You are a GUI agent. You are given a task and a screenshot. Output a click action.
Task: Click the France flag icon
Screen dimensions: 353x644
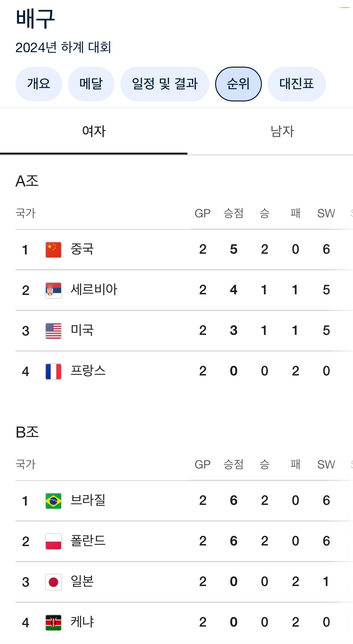pos(53,372)
